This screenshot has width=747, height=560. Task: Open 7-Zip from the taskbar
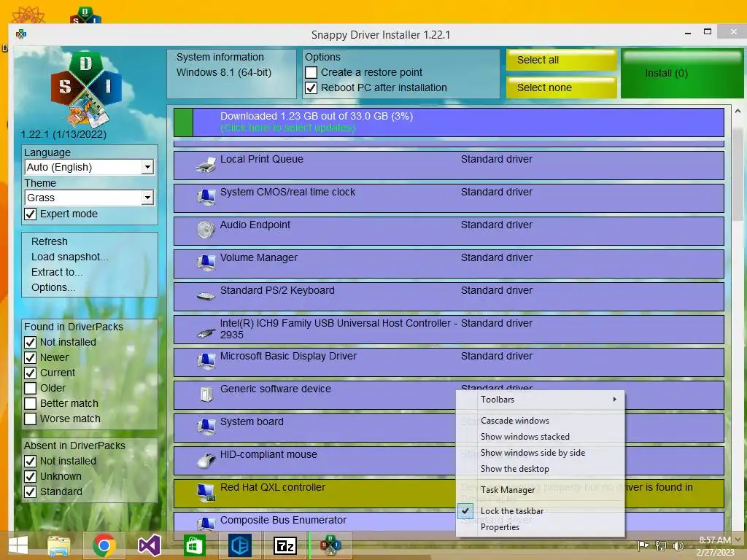[x=285, y=545]
